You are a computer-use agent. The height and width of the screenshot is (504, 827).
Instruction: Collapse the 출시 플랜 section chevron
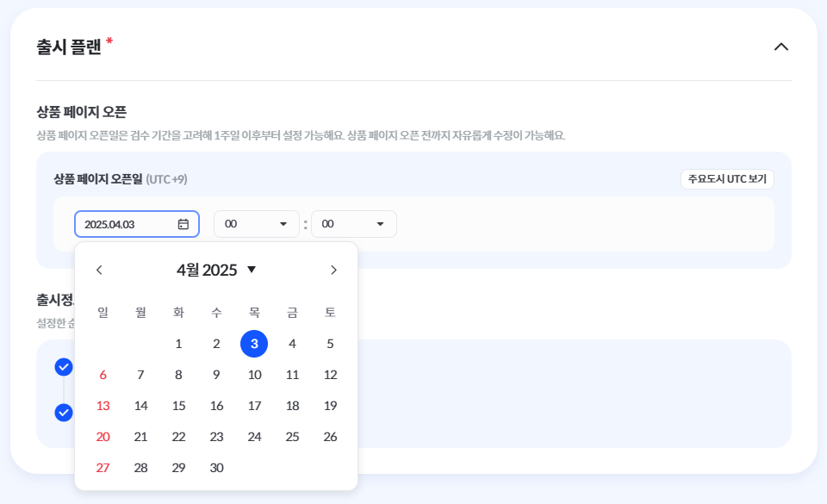tap(780, 47)
